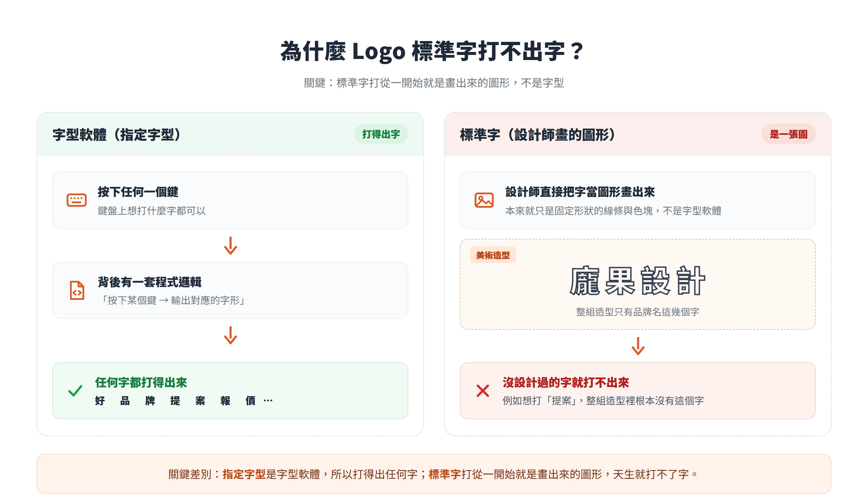Click the caption 整組造型只有品牌名這幾個字
The height and width of the screenshot is (502, 868).
[x=637, y=311]
